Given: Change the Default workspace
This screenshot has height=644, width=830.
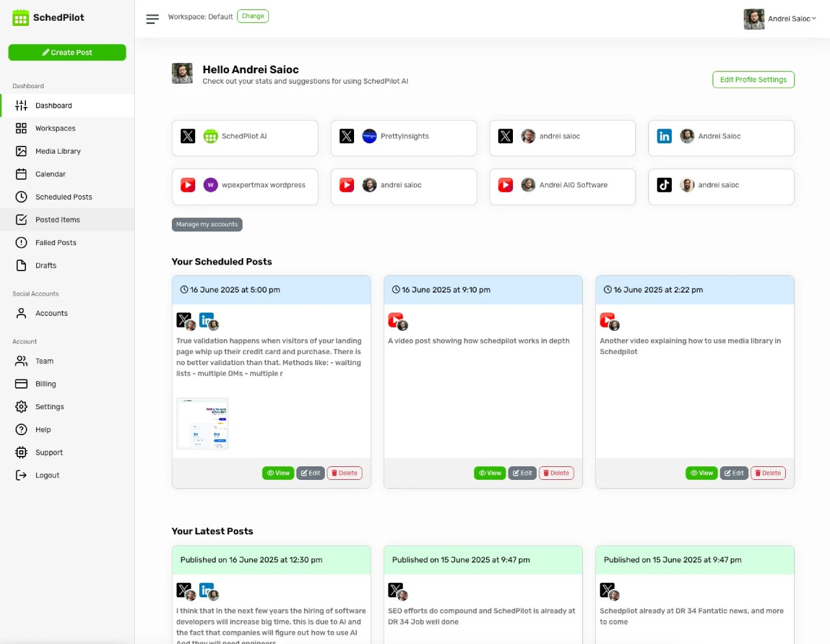Looking at the screenshot, I should pyautogui.click(x=253, y=16).
